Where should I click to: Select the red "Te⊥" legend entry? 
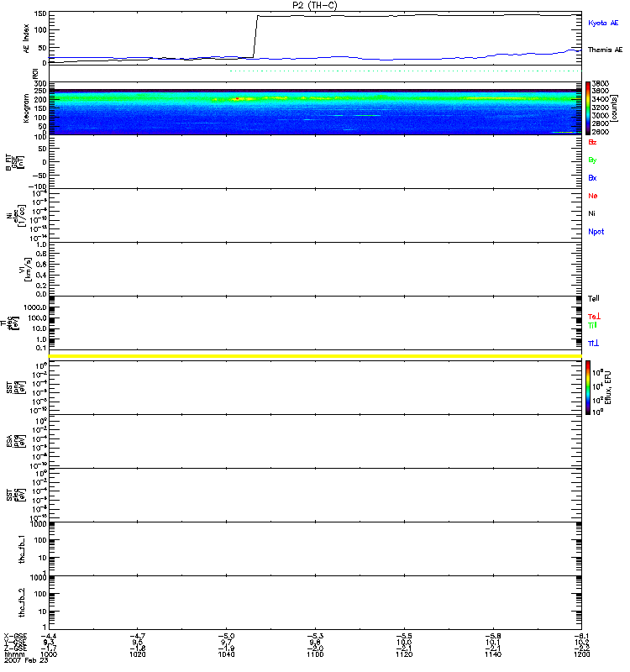(x=594, y=317)
